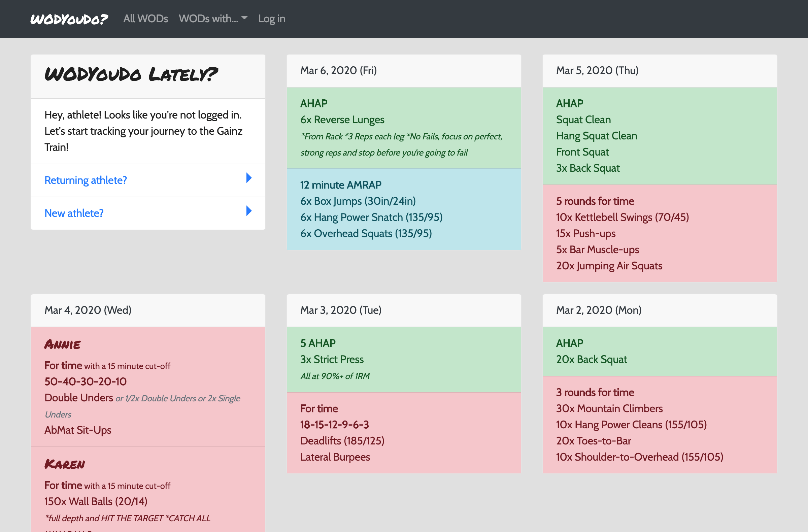Go to Log in

(272, 19)
